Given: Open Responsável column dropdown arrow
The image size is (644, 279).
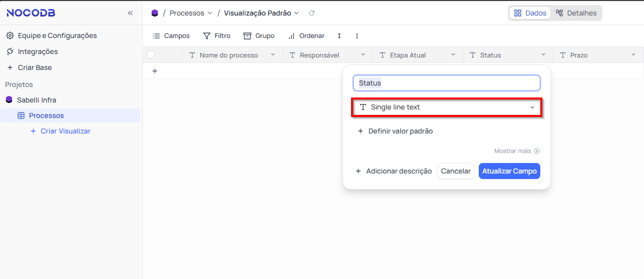Looking at the screenshot, I should (x=363, y=54).
